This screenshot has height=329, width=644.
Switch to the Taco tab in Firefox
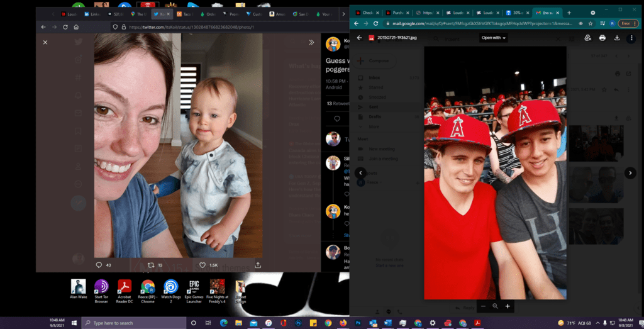186,14
